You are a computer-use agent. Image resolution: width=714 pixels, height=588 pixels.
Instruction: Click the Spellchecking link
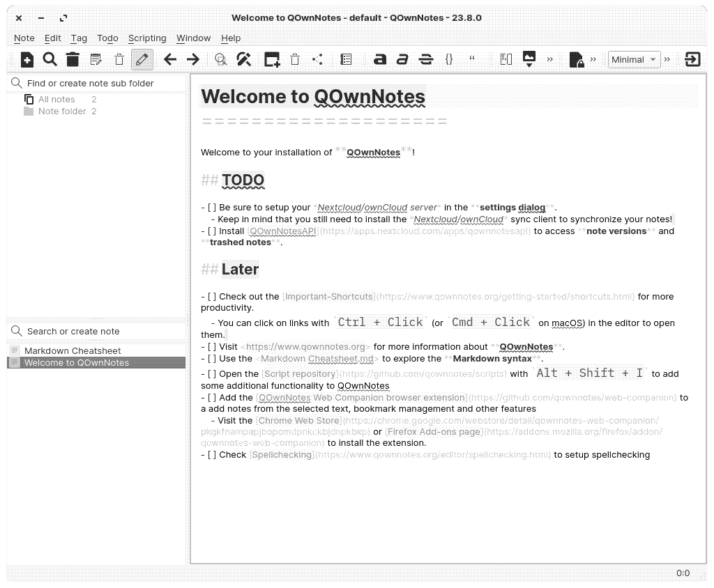click(x=282, y=455)
